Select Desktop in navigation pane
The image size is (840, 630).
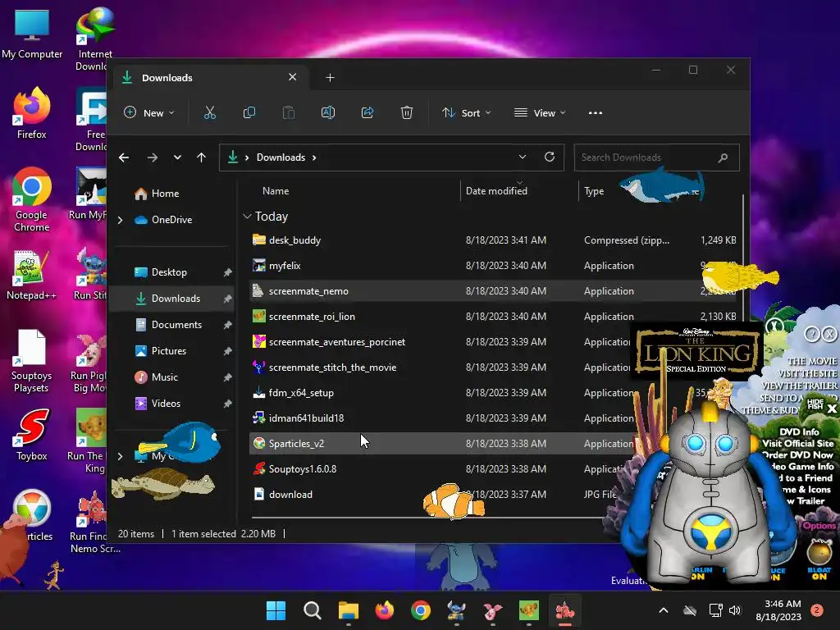click(x=169, y=272)
